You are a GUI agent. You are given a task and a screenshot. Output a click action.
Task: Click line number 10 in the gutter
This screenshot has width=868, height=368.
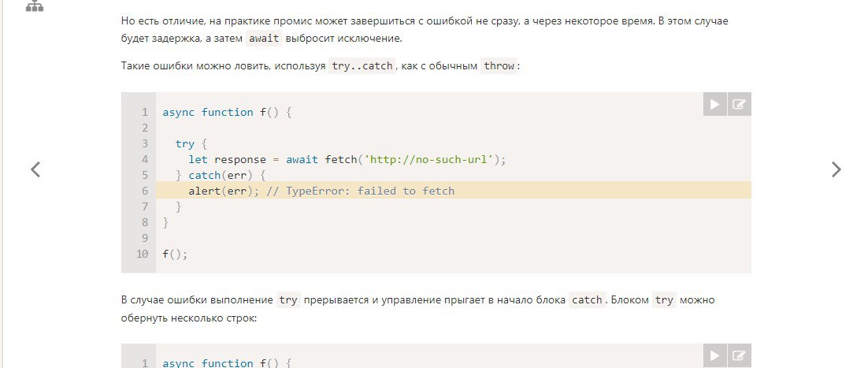[143, 254]
